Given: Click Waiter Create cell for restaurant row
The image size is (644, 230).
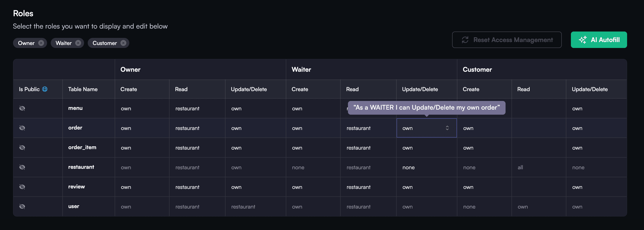Looking at the screenshot, I should tap(313, 167).
